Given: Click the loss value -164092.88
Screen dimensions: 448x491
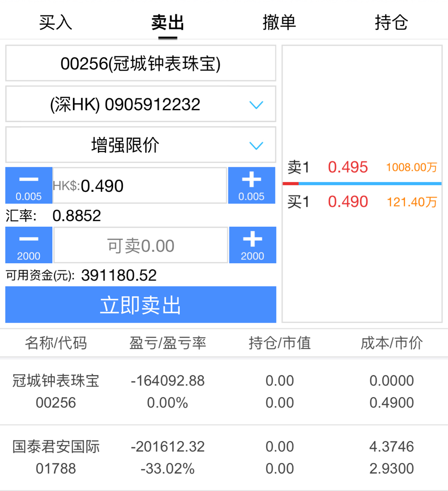Looking at the screenshot, I should click(167, 381).
